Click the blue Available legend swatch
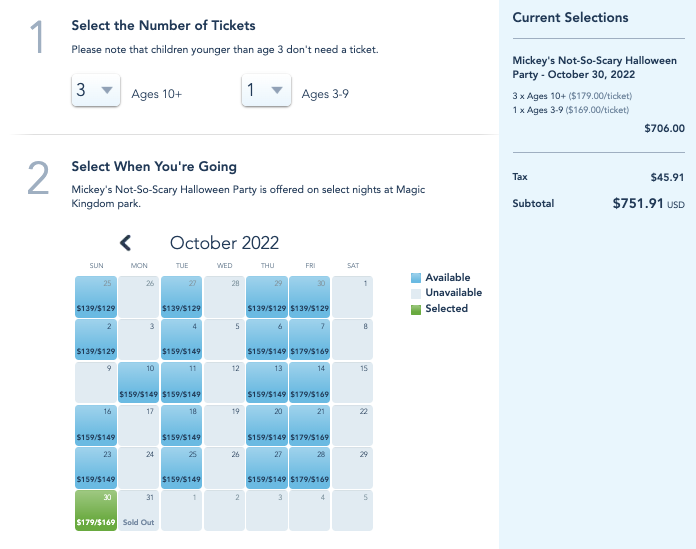 pyautogui.click(x=416, y=278)
